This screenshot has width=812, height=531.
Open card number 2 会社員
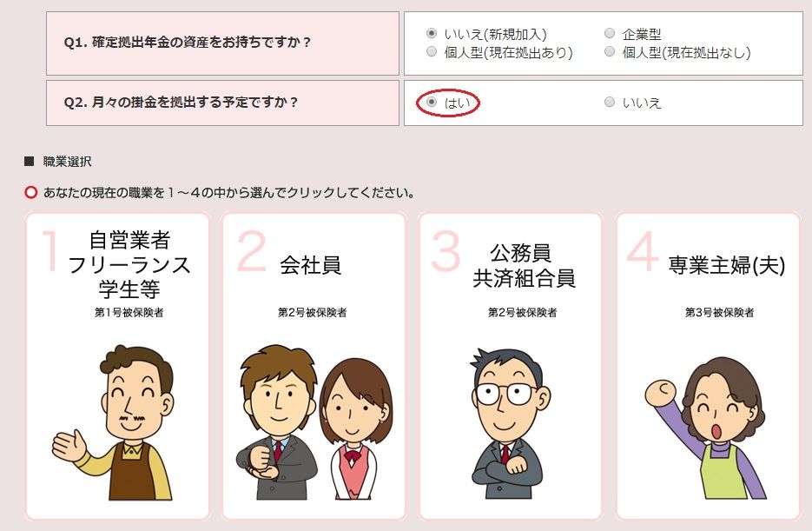tap(314, 366)
